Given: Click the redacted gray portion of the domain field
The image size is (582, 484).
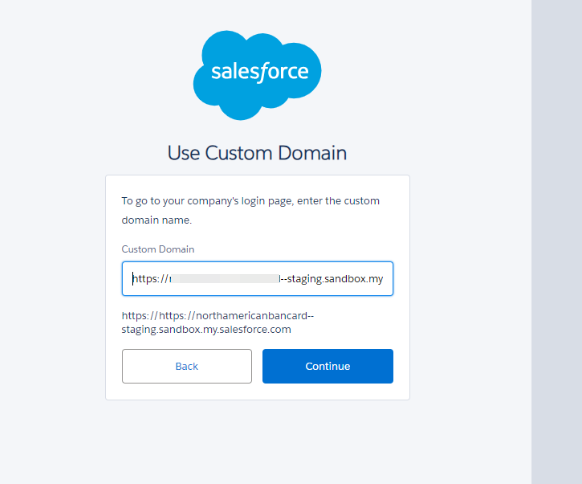Looking at the screenshot, I should (x=225, y=278).
